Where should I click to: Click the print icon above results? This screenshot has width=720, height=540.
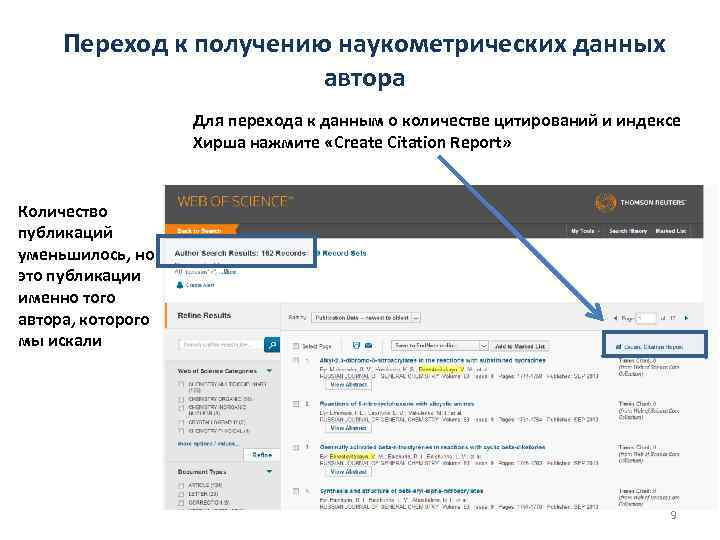(x=356, y=345)
